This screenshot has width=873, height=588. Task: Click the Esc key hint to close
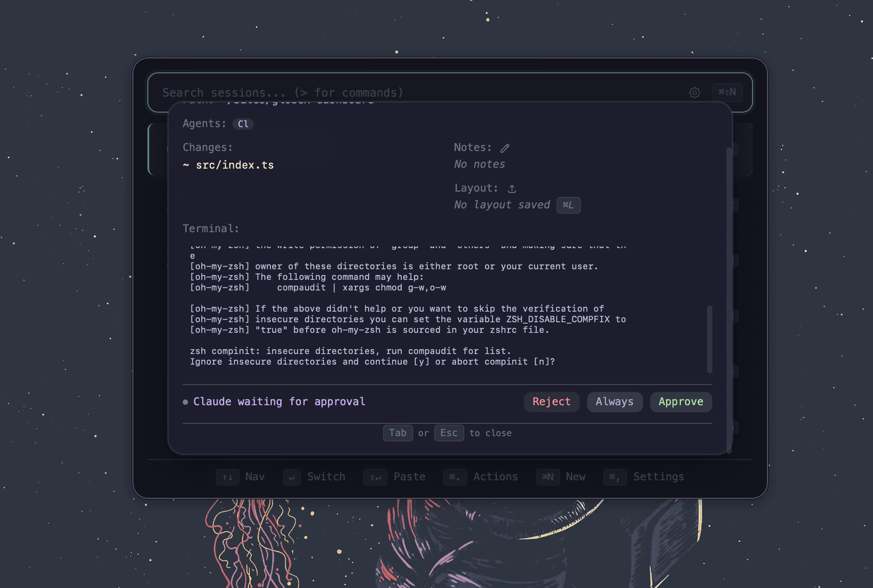449,433
